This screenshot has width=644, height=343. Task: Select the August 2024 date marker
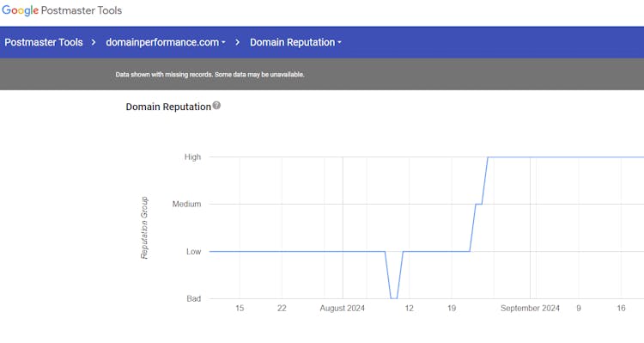342,308
